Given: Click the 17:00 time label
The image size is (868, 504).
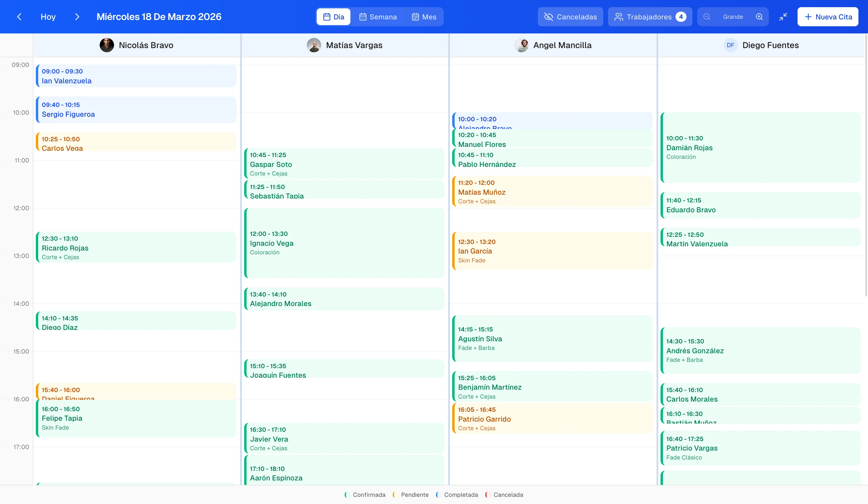Looking at the screenshot, I should pos(21,447).
